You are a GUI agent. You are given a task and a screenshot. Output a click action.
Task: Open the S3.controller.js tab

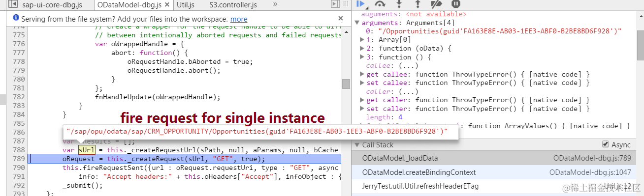[x=233, y=5]
